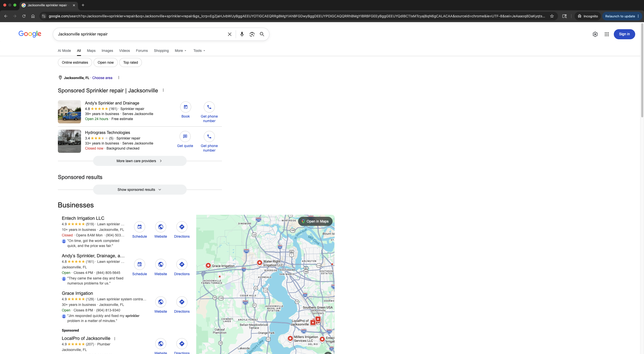Open Chrome menu beside Relaunch to update
Screen dimensions: 644x354
[638, 16]
